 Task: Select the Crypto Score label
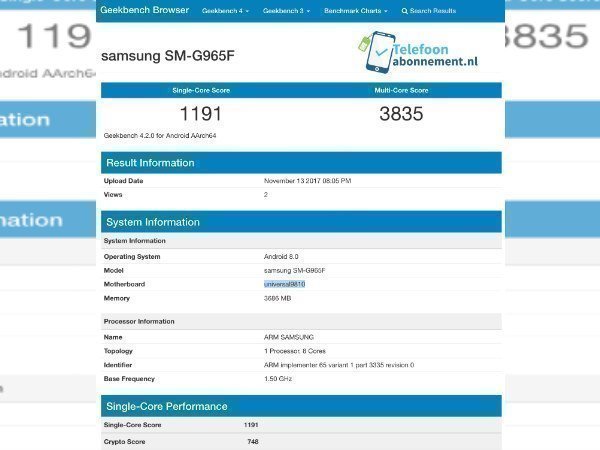coord(124,442)
